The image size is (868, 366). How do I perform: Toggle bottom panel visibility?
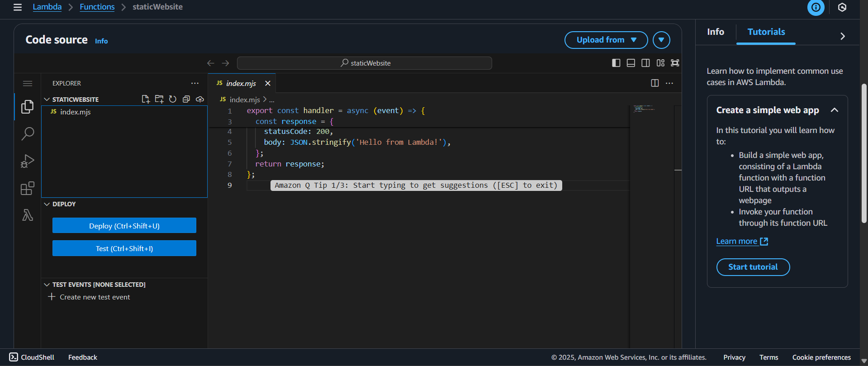point(631,63)
